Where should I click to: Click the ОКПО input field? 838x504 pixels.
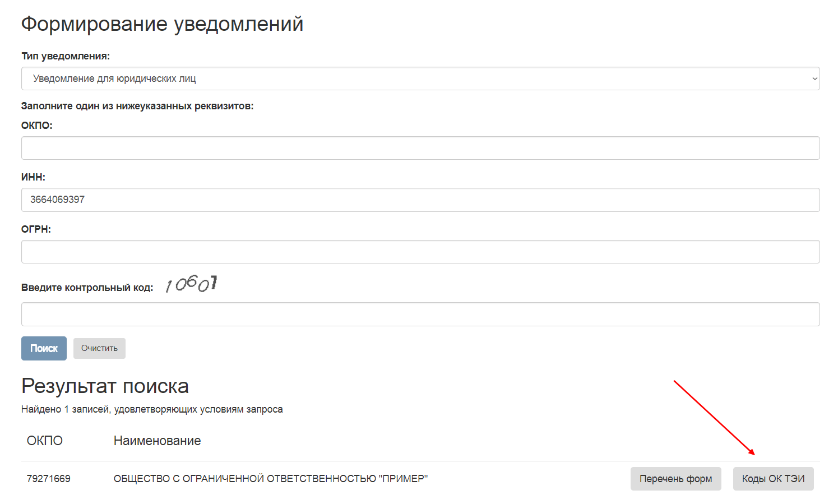[x=420, y=148]
